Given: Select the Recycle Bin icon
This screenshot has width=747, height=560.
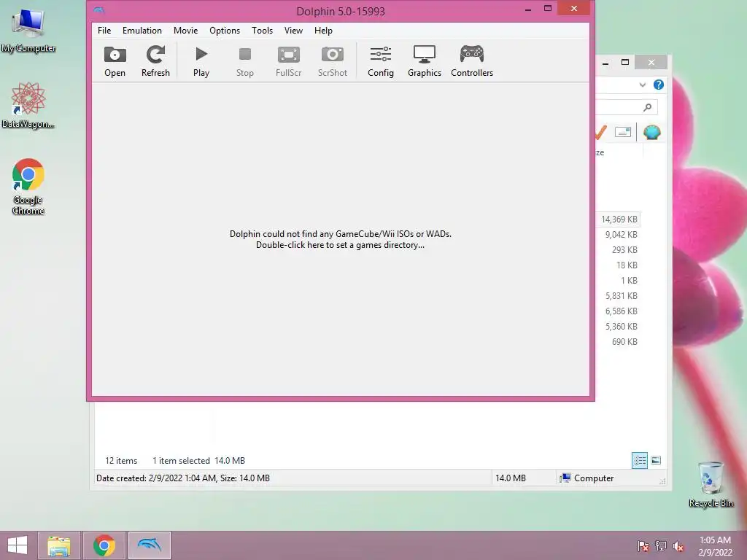Looking at the screenshot, I should click(711, 484).
